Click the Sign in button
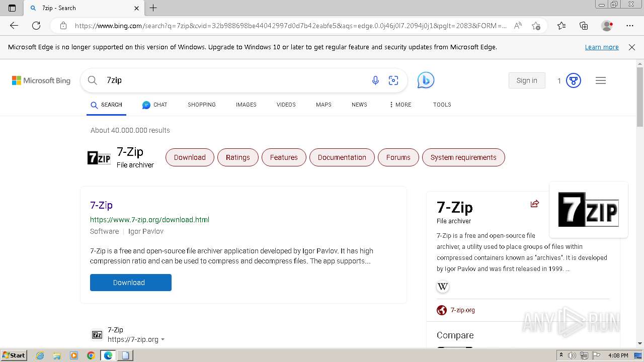Image resolution: width=644 pixels, height=362 pixels. tap(527, 80)
